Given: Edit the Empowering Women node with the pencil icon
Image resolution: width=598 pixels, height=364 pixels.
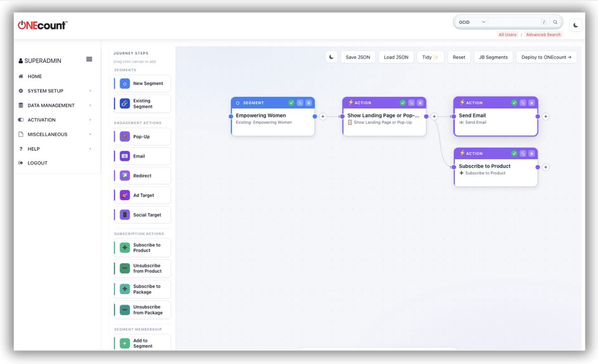Looking at the screenshot, I should point(300,102).
